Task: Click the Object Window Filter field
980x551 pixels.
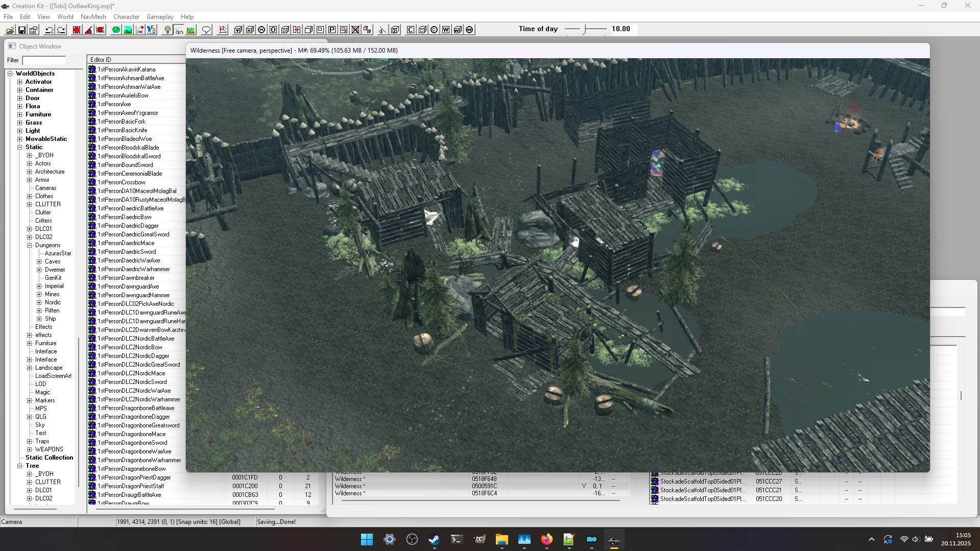Action: [44, 60]
